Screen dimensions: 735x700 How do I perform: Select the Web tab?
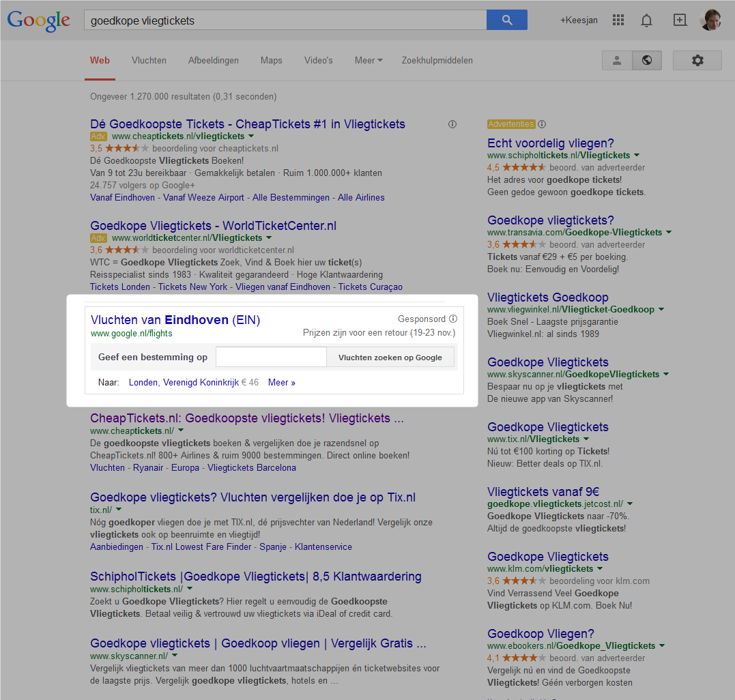100,61
